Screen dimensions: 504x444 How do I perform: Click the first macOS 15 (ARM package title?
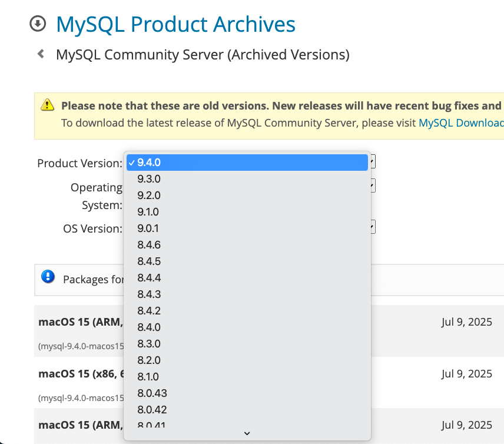click(x=81, y=322)
